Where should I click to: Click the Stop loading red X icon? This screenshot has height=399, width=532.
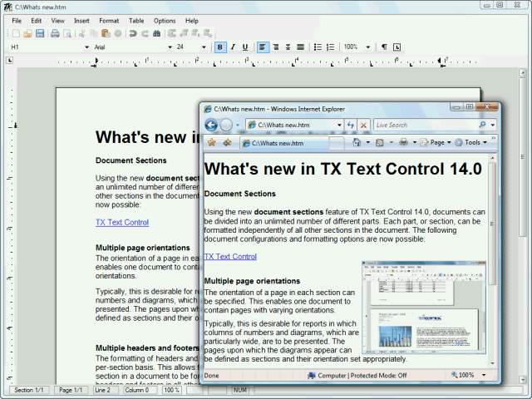363,125
